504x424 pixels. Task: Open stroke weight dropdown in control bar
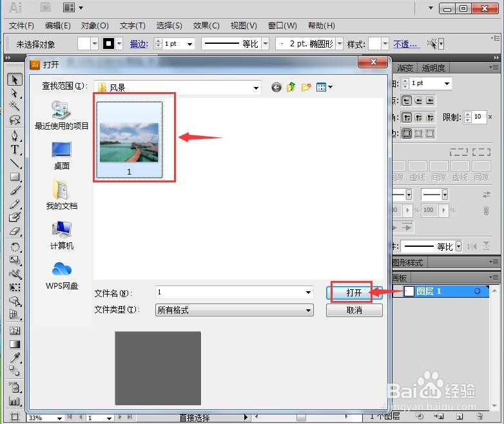coord(189,44)
